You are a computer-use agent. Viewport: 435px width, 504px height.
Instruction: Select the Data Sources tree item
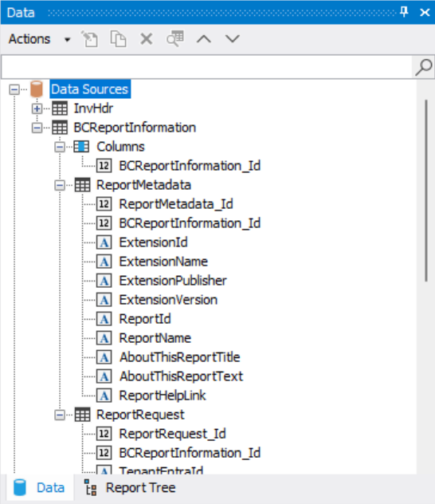pos(90,89)
